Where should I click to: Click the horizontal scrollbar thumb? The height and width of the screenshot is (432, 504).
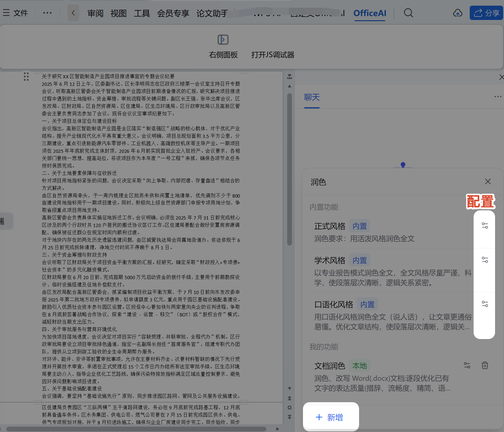coord(136,429)
